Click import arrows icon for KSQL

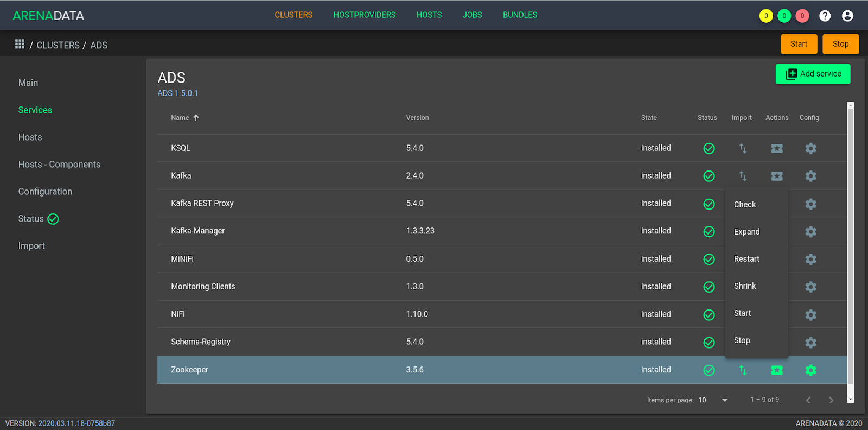pyautogui.click(x=743, y=148)
